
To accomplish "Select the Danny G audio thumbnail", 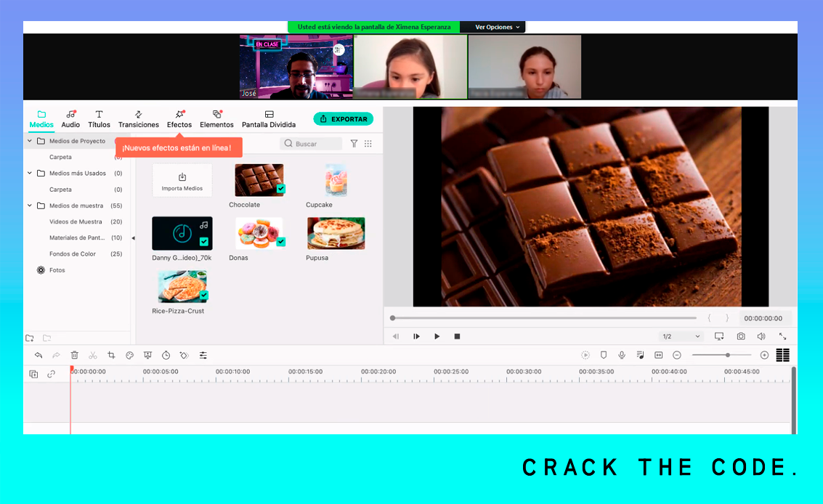I will pyautogui.click(x=182, y=234).
